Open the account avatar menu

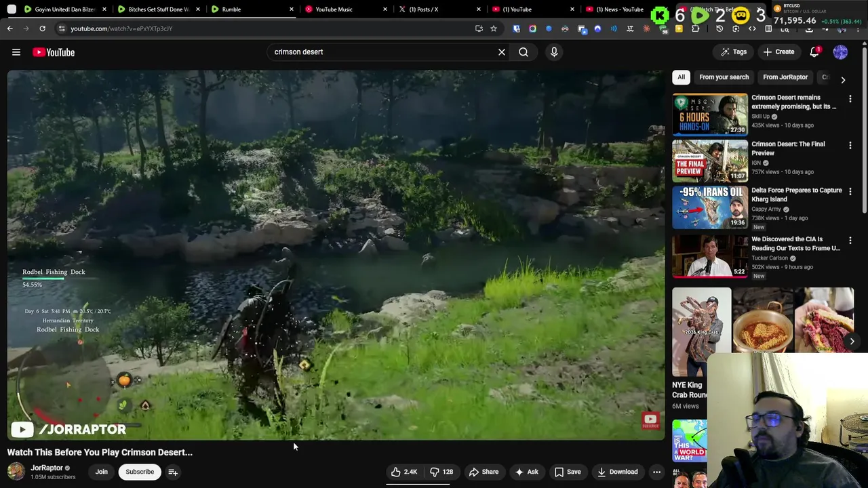pos(840,52)
